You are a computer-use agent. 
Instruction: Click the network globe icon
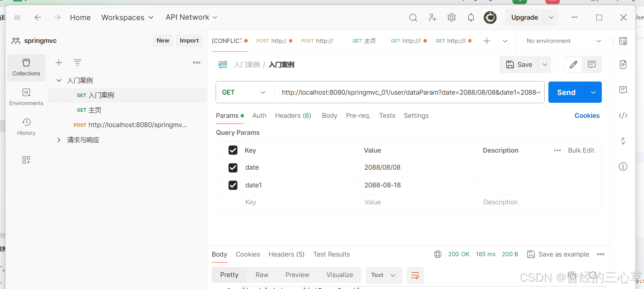pos(438,254)
